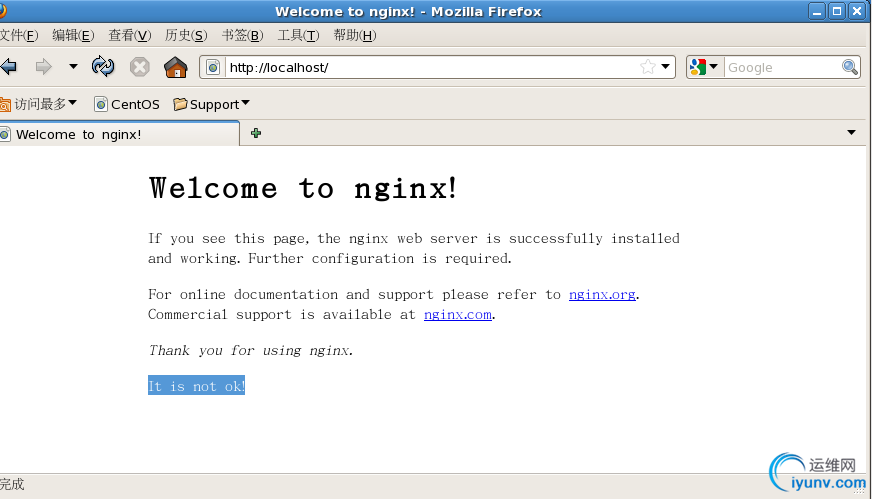This screenshot has width=872, height=499.
Task: Follow the nginx.com link
Action: pos(458,314)
